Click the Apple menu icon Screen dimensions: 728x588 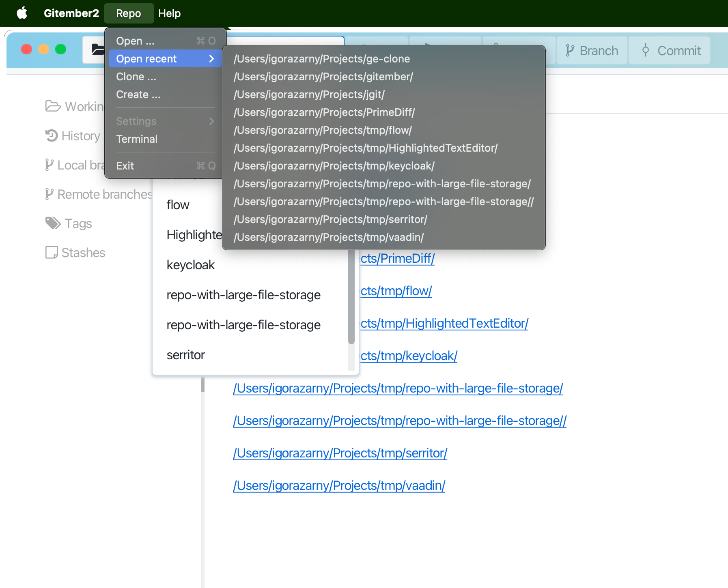pos(22,13)
